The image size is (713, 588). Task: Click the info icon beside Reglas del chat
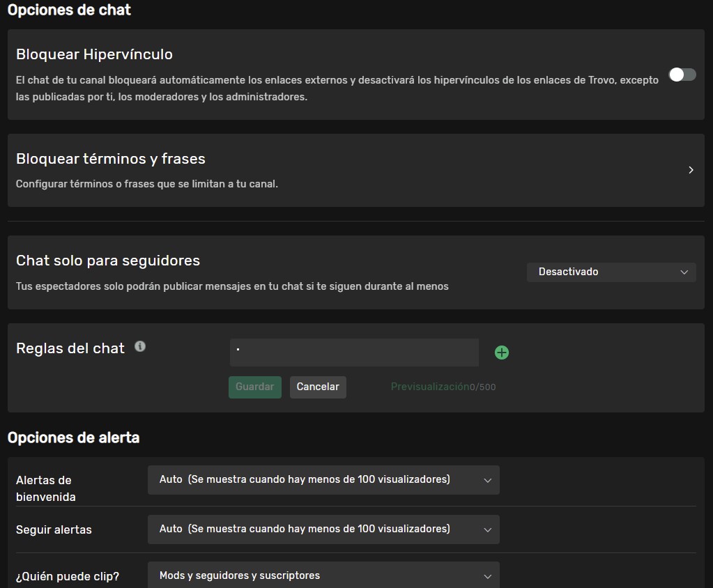[x=139, y=346]
